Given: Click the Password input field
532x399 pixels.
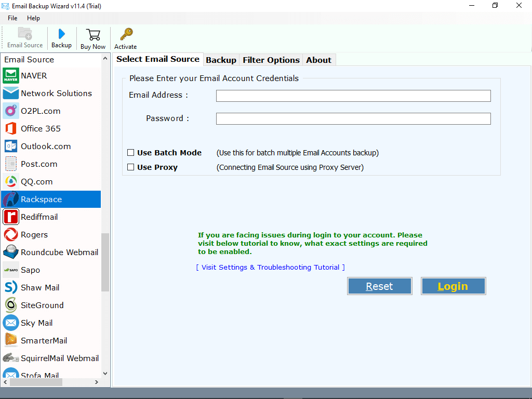Looking at the screenshot, I should pyautogui.click(x=353, y=119).
